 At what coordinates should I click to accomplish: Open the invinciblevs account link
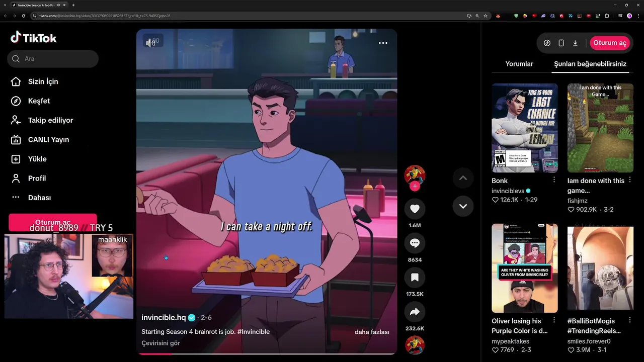(x=508, y=191)
